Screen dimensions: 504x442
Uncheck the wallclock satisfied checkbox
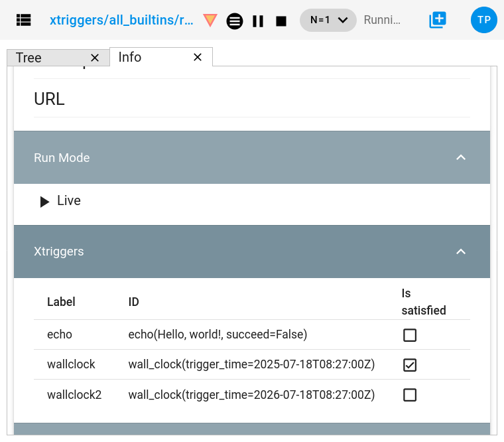click(x=410, y=365)
